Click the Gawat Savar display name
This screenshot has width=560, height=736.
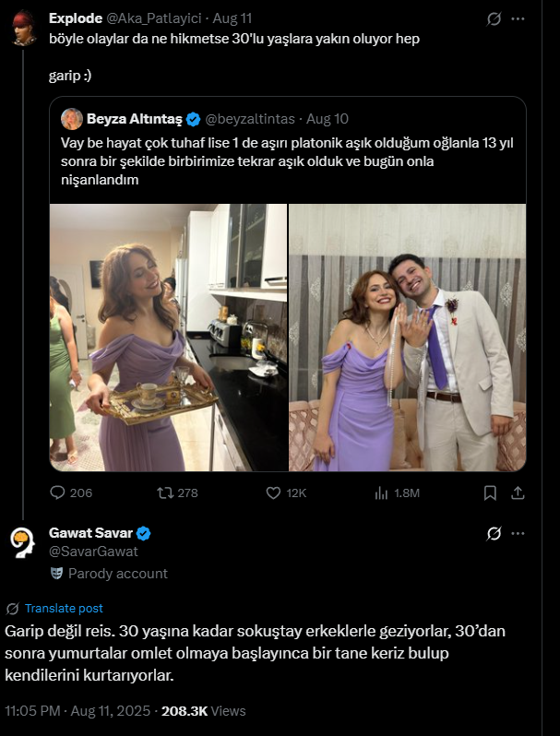pyautogui.click(x=90, y=533)
